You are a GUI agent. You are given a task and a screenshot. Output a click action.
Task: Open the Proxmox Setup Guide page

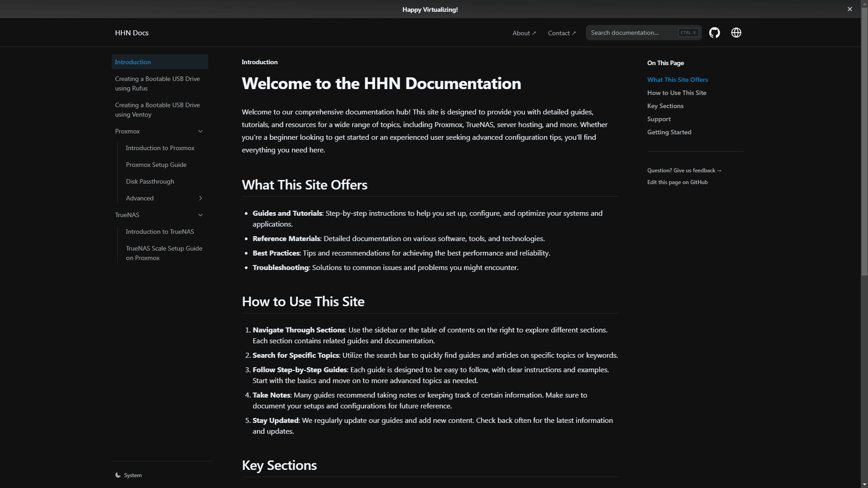156,164
